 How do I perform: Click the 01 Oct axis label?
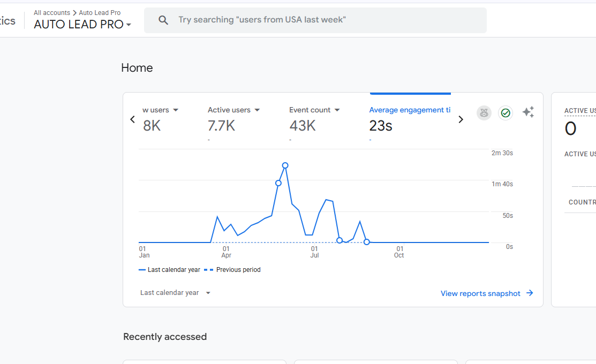pos(399,252)
